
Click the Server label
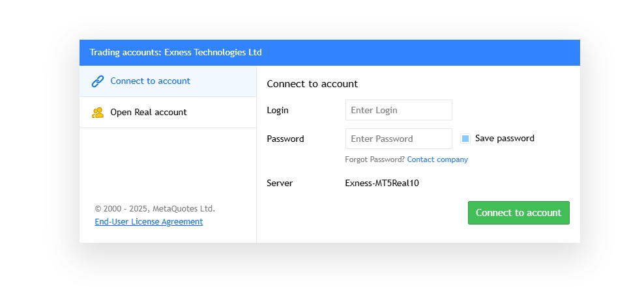[x=280, y=184]
